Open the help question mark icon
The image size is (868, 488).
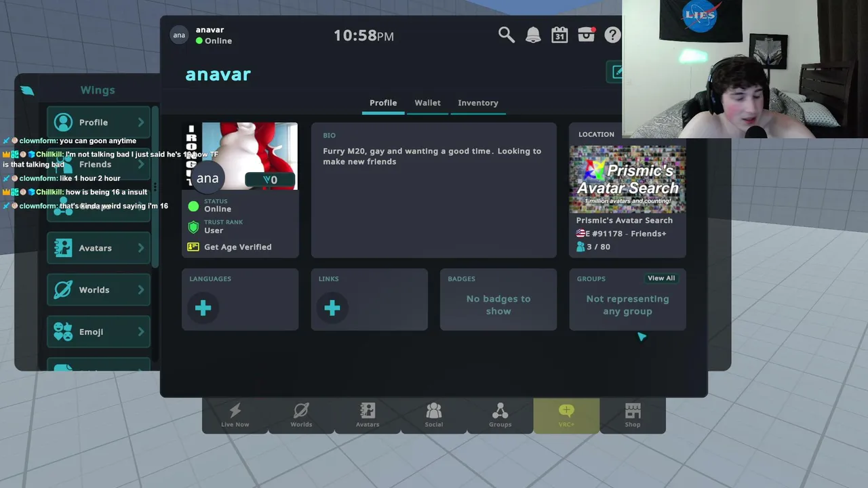click(x=612, y=35)
